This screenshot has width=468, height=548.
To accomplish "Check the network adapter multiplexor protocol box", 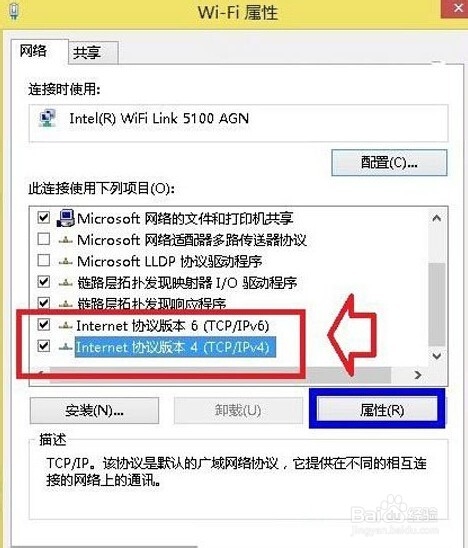I will point(44,239).
